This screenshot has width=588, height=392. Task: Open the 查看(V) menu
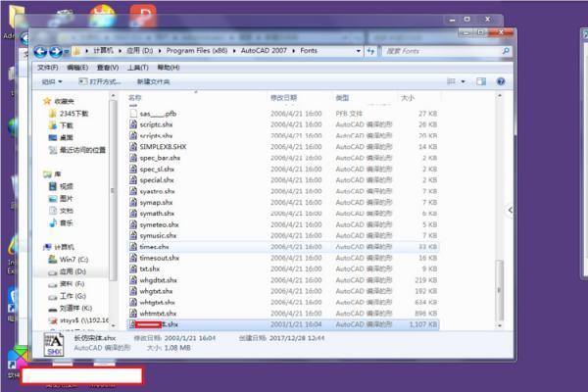click(108, 68)
